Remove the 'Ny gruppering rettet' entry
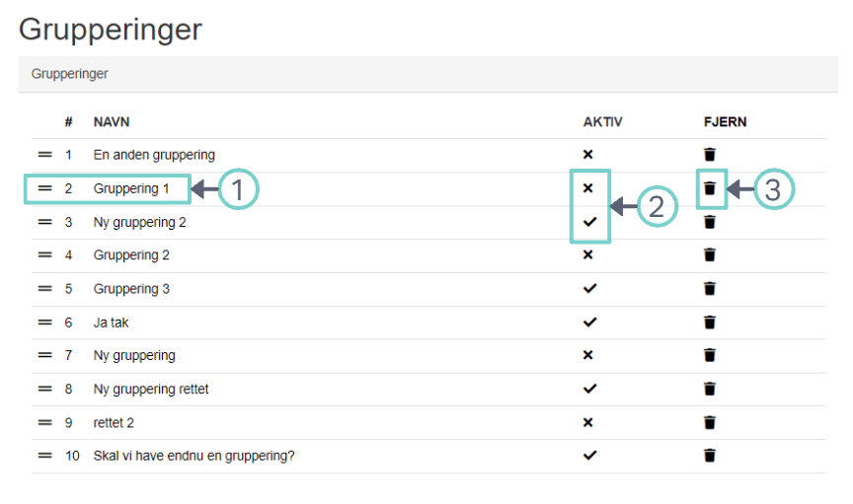Viewport: 853px width, 504px height. tap(709, 390)
